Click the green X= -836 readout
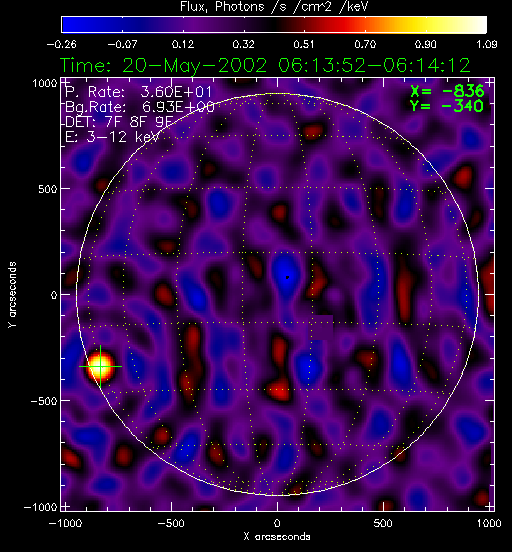Viewport: 512px width, 552px height. point(447,92)
